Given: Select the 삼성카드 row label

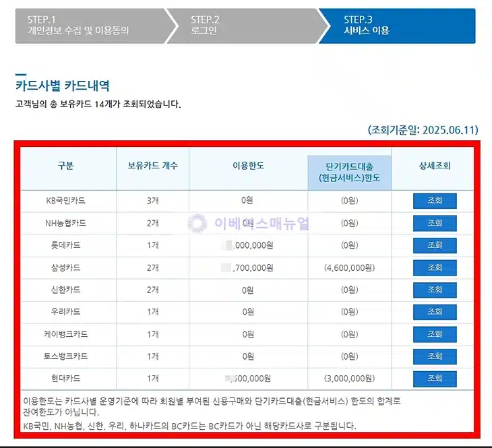Looking at the screenshot, I should 65,267.
